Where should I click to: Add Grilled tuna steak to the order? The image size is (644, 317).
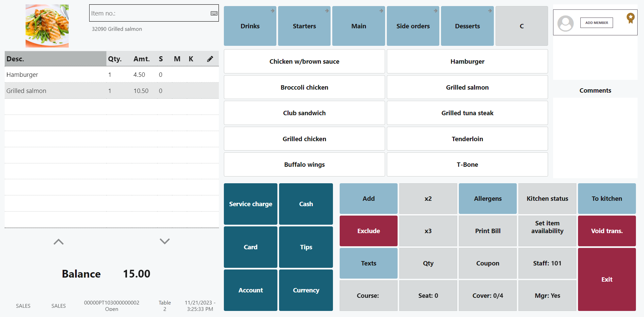467,113
